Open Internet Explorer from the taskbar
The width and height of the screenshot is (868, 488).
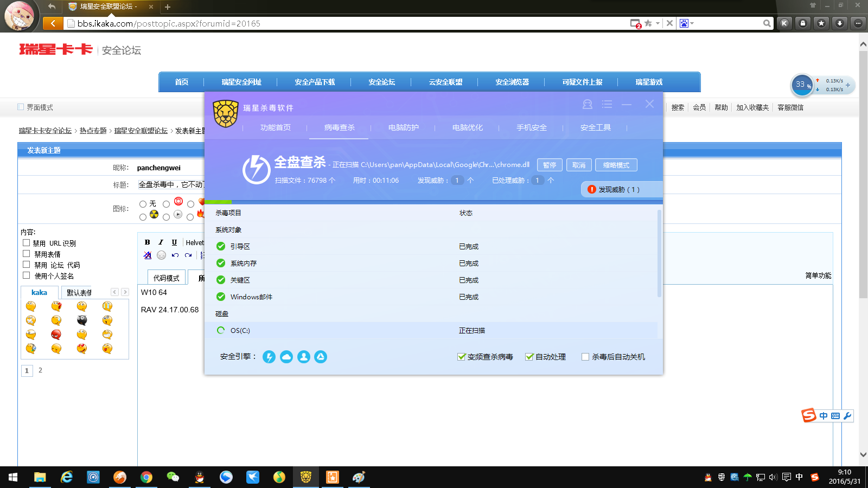pyautogui.click(x=67, y=477)
